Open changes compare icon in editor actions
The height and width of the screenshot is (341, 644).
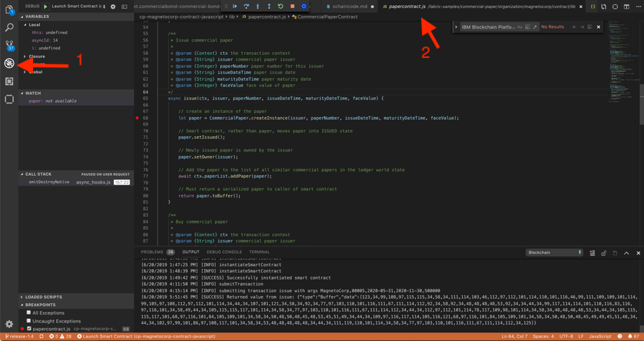(604, 7)
